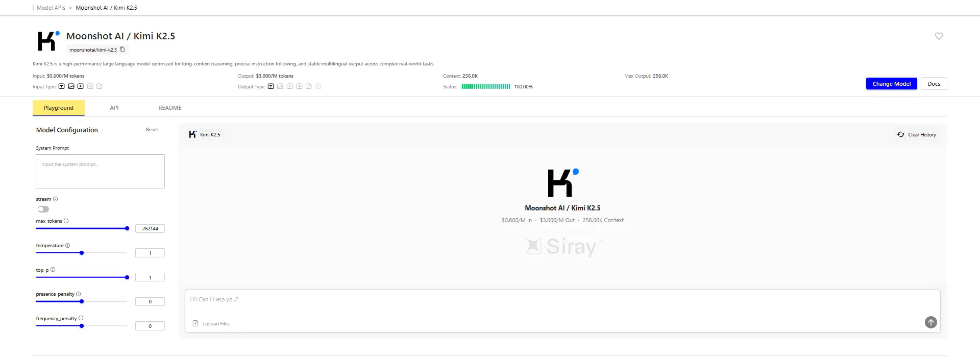Show info for top_p

53,270
